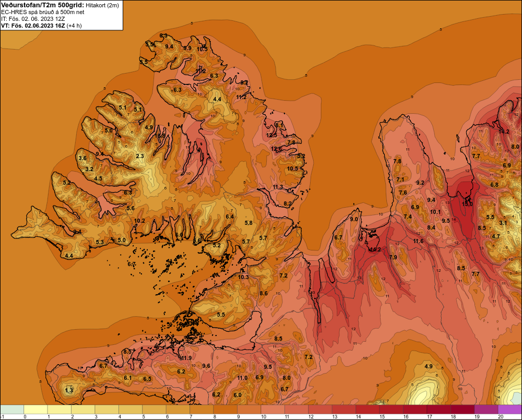Viewport: 522px width, 420px height.
Task: Click the 9.0 temperature value
Action: [354, 219]
